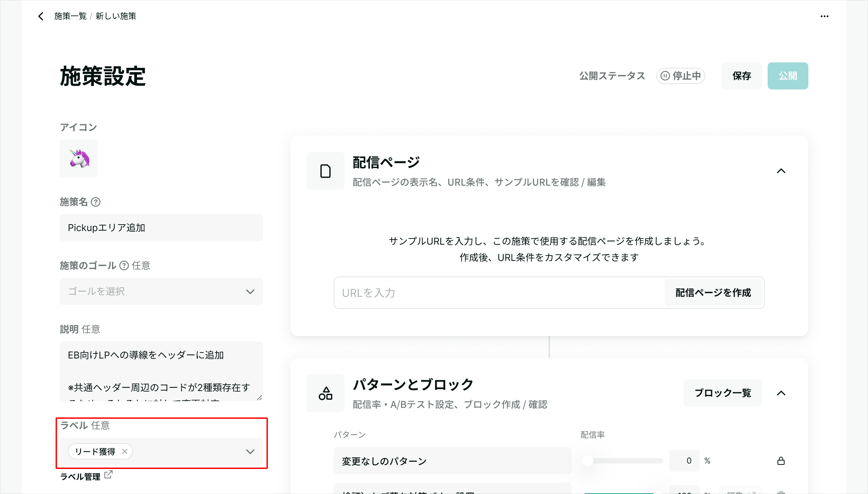The image size is (868, 494).
Task: Open the ゴールを選択 dropdown
Action: [161, 291]
